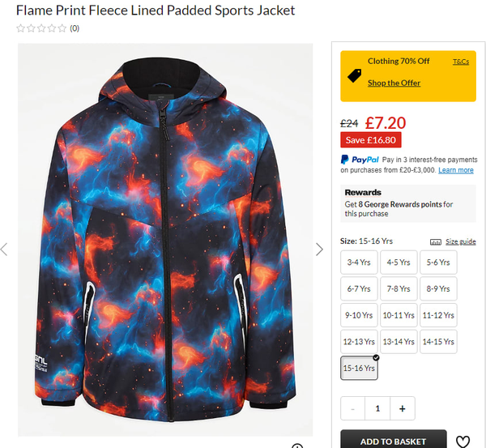Screen dimensions: 486x448
Task: Decrease quantity with minus button
Action: pos(352,408)
